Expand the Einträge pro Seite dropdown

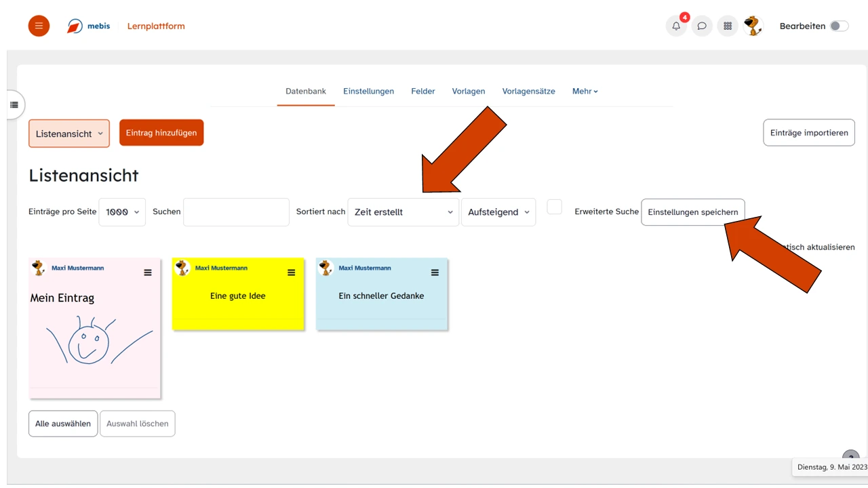(122, 212)
